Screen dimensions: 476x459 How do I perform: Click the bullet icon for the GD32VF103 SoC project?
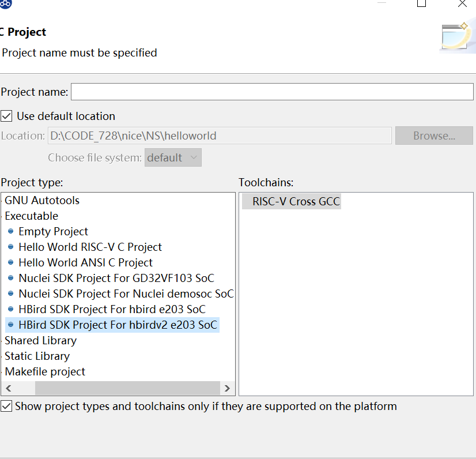tap(10, 278)
